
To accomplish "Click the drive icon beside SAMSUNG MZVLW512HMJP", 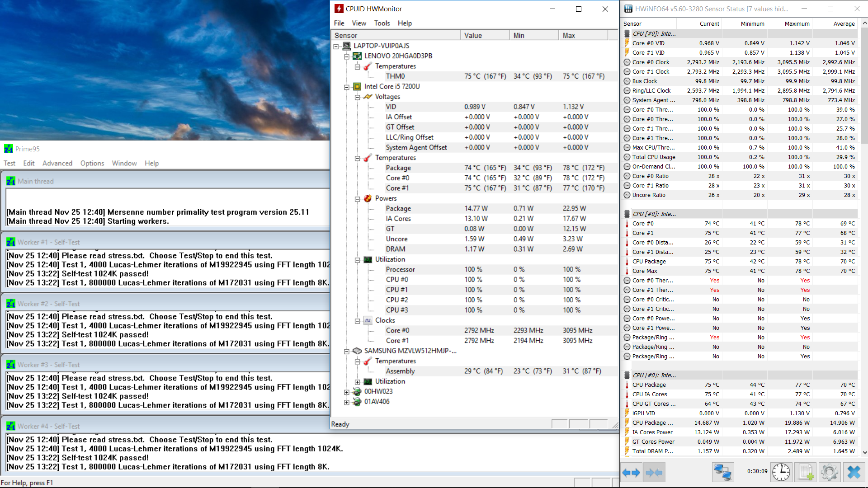I will click(357, 351).
